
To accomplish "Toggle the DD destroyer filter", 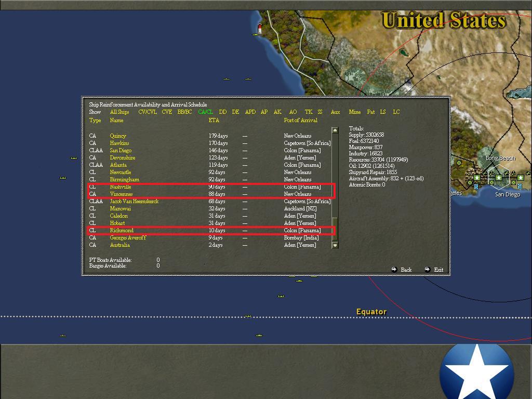I will (222, 112).
